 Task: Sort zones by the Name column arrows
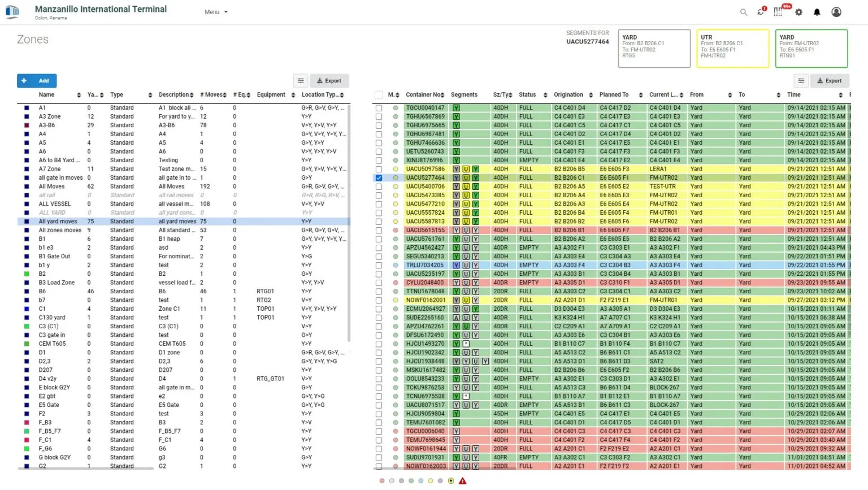point(79,95)
